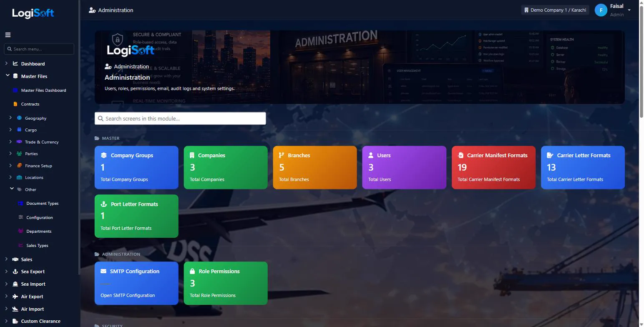The image size is (644, 327).
Task: Click the Master Files Dashboard icon
Action: point(15,90)
